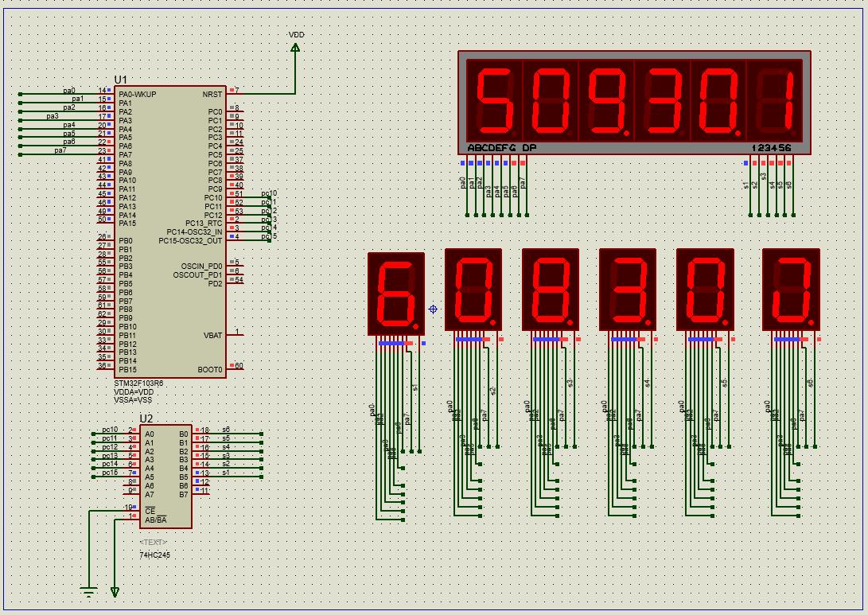Click the VBAT pin label
This screenshot has width=868, height=615.
pyautogui.click(x=213, y=336)
